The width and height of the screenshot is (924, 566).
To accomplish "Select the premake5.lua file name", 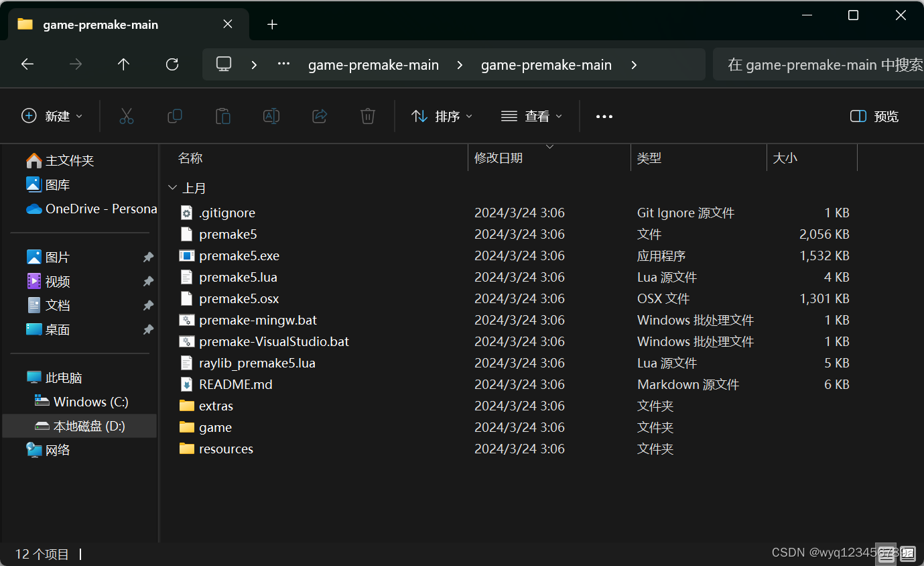I will click(238, 277).
